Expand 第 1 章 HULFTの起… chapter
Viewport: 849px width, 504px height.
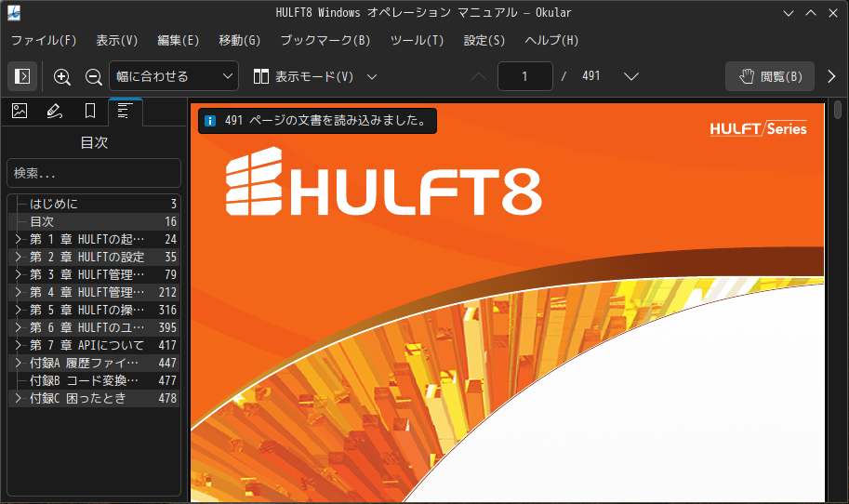18,239
